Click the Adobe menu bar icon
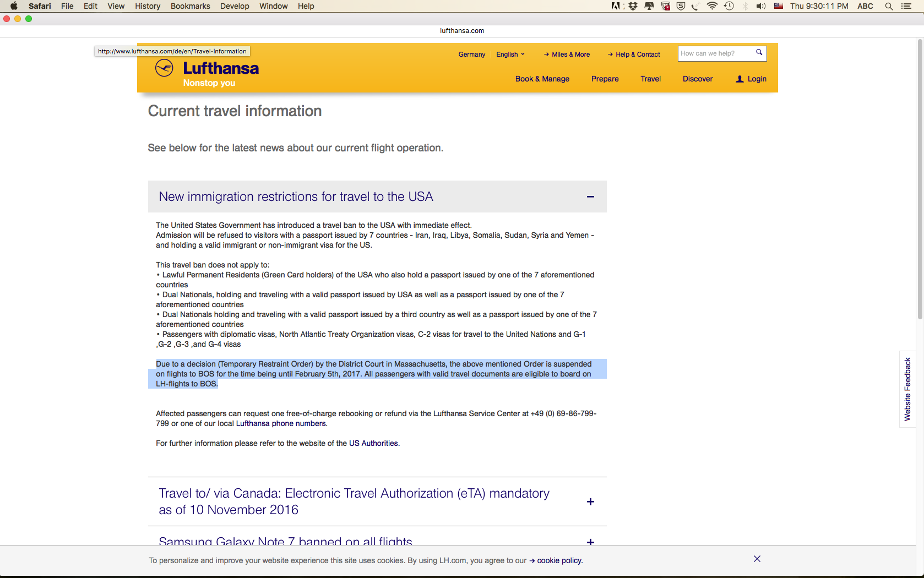Screen dimensions: 924x578 [x=616, y=6]
